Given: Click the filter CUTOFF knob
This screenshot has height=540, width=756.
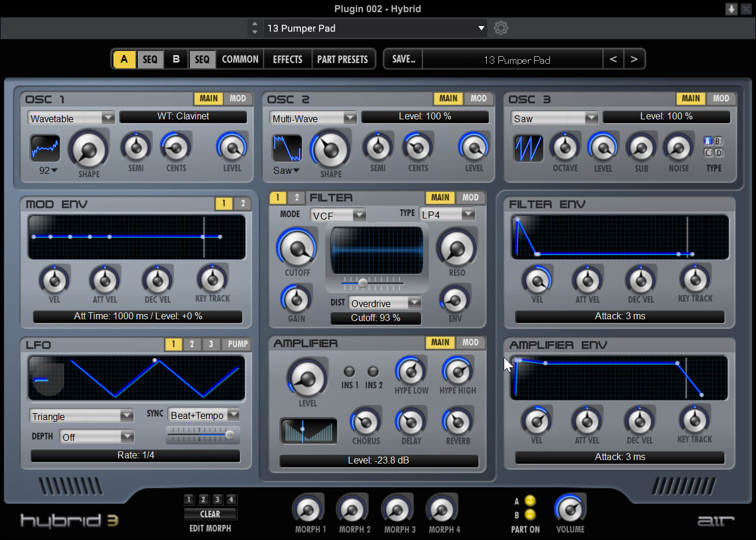Looking at the screenshot, I should [297, 247].
